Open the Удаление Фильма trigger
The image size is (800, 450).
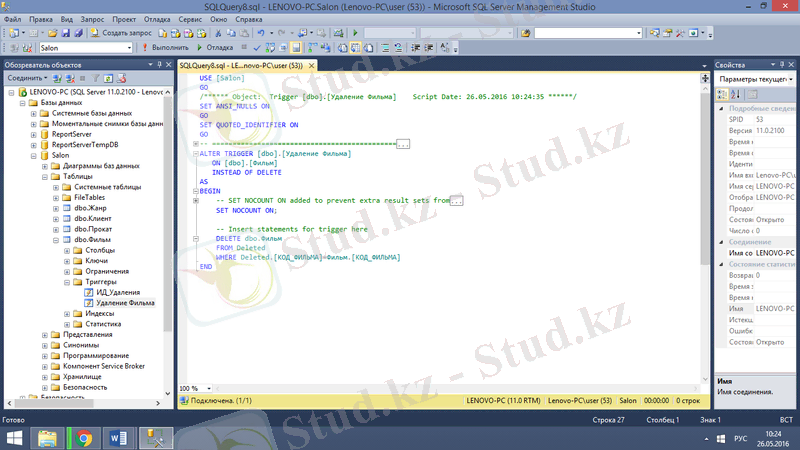point(125,303)
